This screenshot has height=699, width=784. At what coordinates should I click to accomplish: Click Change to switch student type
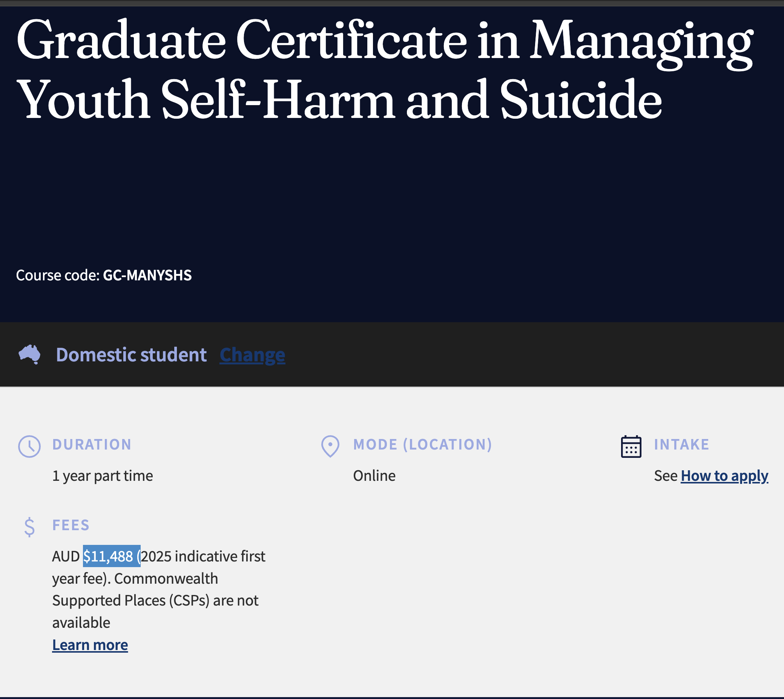tap(253, 355)
